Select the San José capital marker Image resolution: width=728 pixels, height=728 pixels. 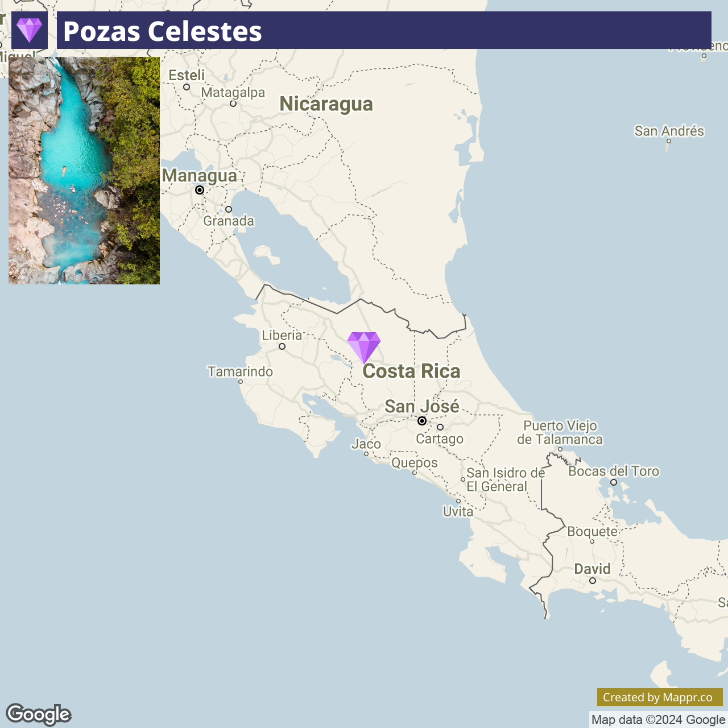422,421
